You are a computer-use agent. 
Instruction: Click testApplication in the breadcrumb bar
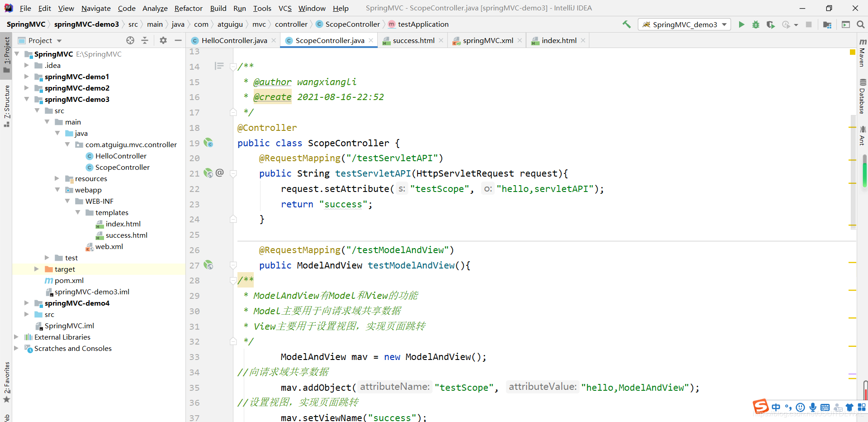point(423,24)
